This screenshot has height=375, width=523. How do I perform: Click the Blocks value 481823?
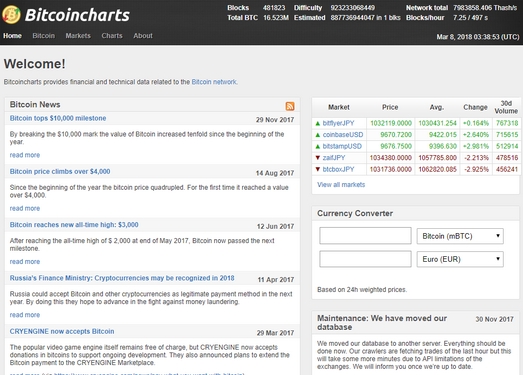(274, 8)
